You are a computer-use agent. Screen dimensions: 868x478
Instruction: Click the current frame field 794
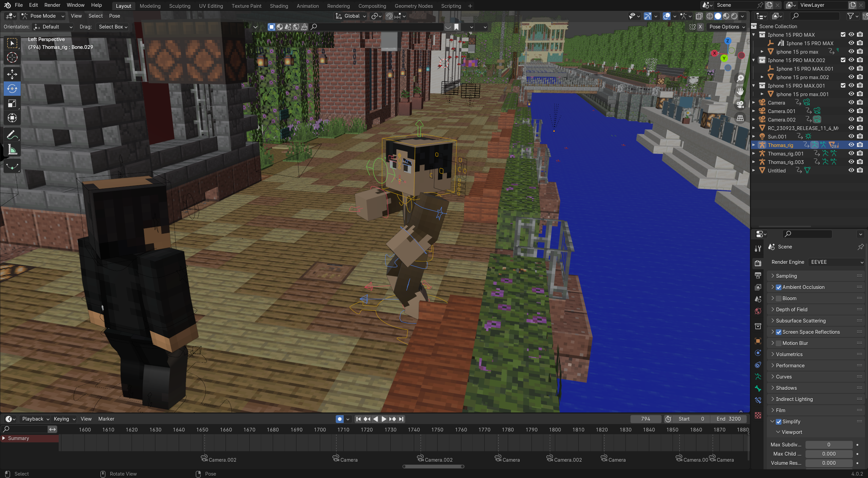645,419
